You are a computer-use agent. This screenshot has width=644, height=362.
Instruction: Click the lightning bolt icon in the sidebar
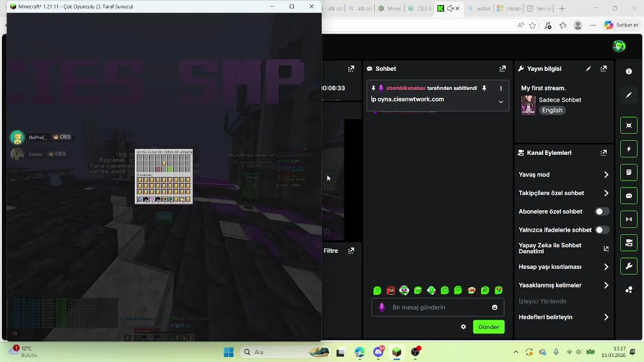pyautogui.click(x=629, y=149)
